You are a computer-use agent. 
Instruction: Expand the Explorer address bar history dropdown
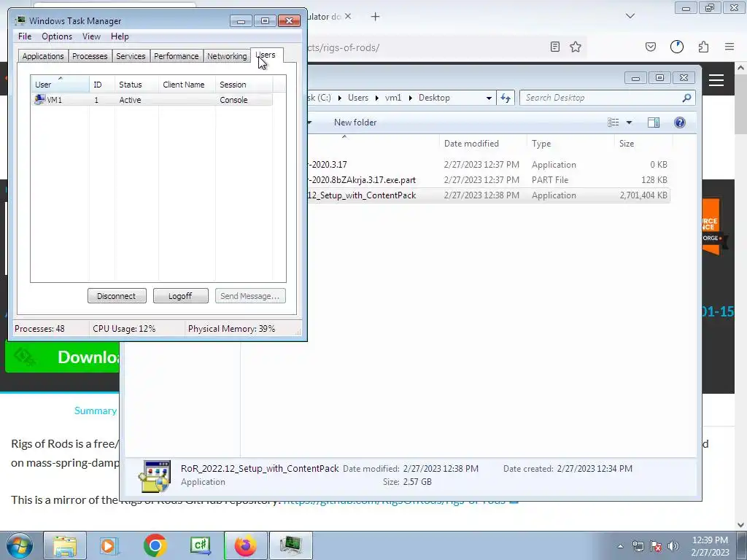click(x=489, y=98)
